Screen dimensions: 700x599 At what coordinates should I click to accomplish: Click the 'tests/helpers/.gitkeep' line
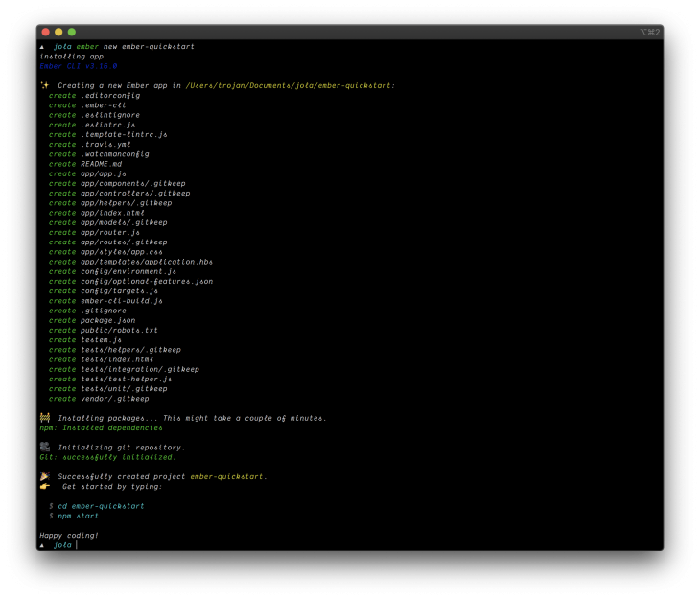(x=115, y=350)
